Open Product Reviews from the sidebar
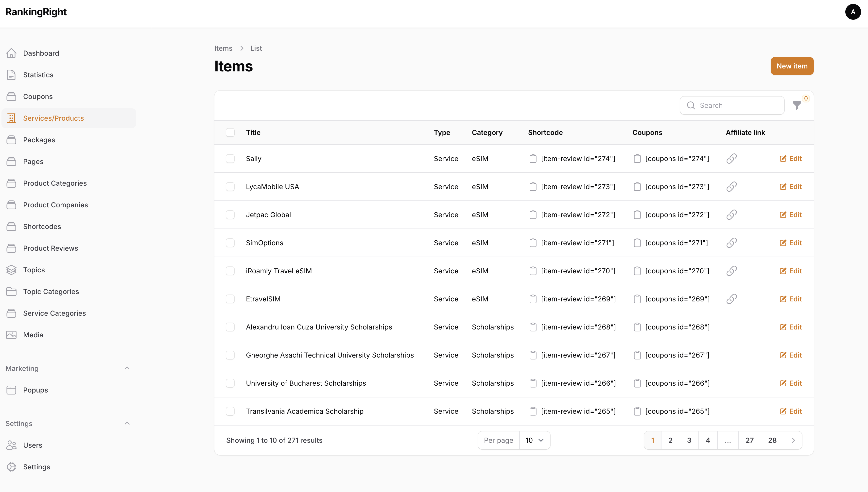868x492 pixels. 50,248
